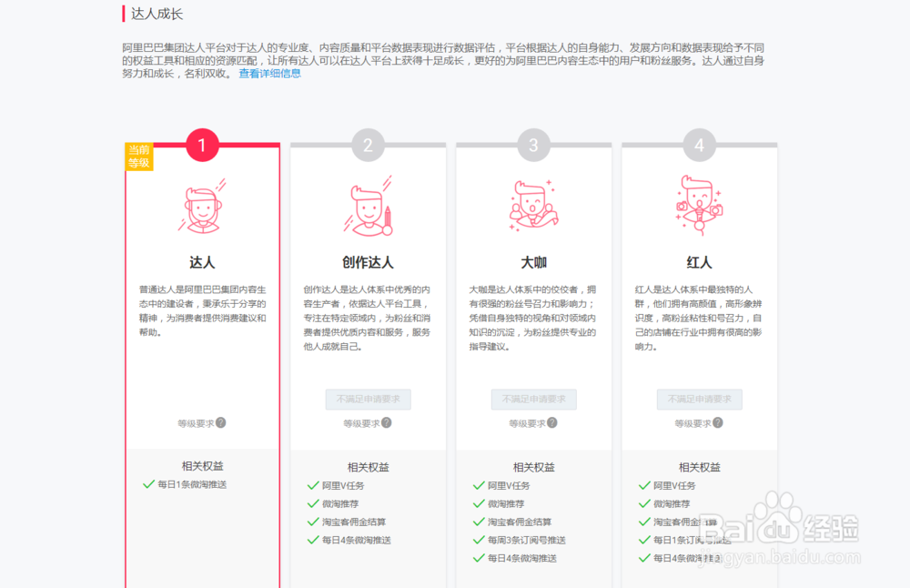Click the 大咖 card title
Viewport: 910px width, 588px height.
[x=533, y=262]
